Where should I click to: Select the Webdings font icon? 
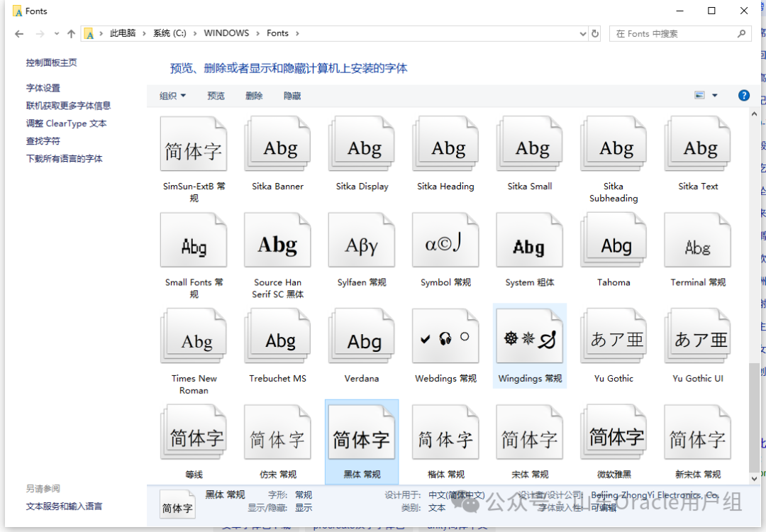pyautogui.click(x=445, y=336)
